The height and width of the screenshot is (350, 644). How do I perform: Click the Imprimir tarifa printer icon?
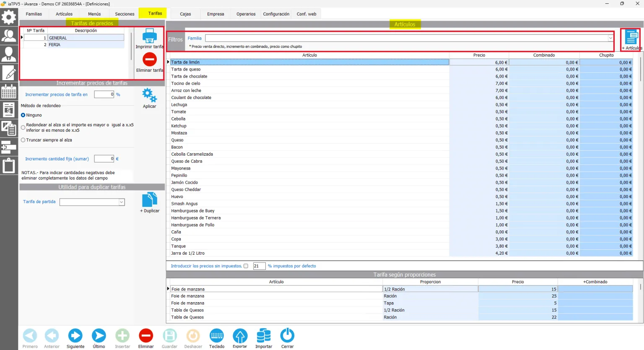(150, 36)
